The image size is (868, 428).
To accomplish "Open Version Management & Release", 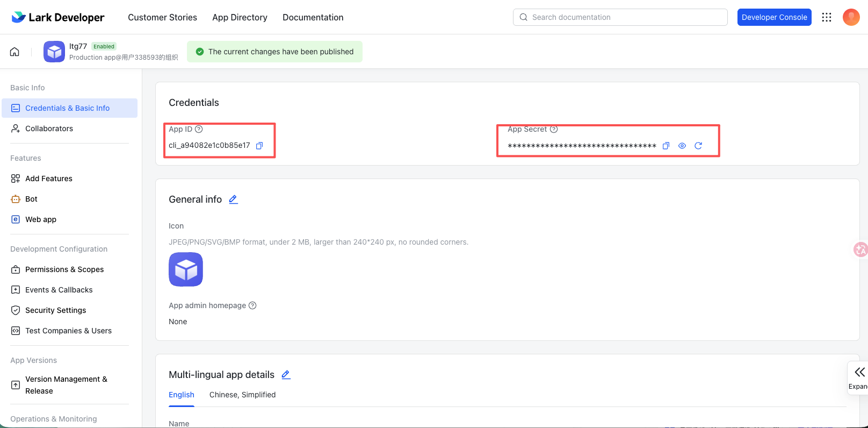I will pos(66,385).
